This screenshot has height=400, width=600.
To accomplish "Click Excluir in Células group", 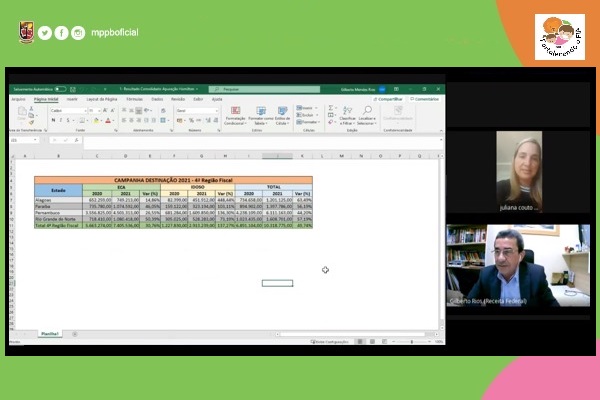I will [307, 115].
